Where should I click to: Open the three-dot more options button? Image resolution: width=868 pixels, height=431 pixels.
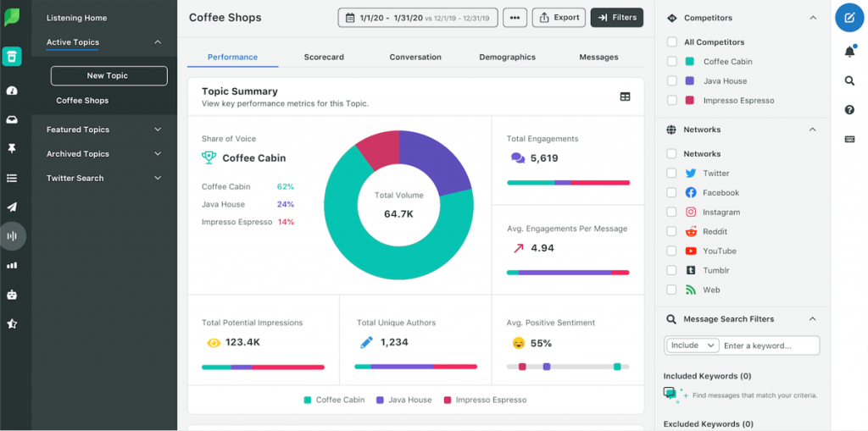point(515,18)
